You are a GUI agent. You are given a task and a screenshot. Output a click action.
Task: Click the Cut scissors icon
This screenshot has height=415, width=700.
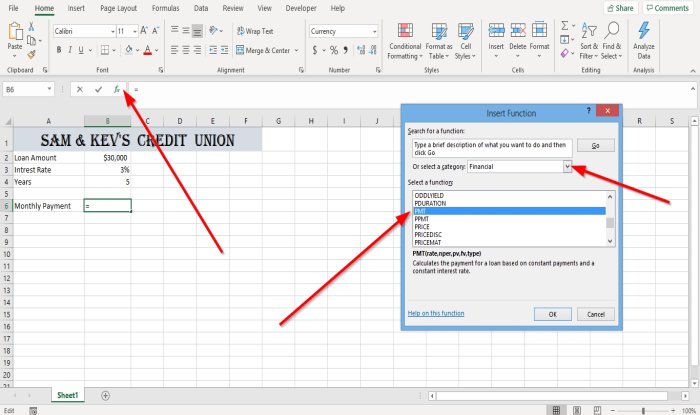[31, 27]
